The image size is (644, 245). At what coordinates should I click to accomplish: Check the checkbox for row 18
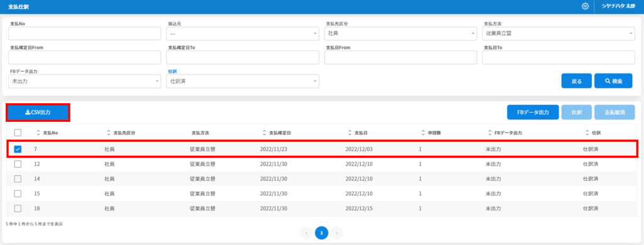coord(18,209)
